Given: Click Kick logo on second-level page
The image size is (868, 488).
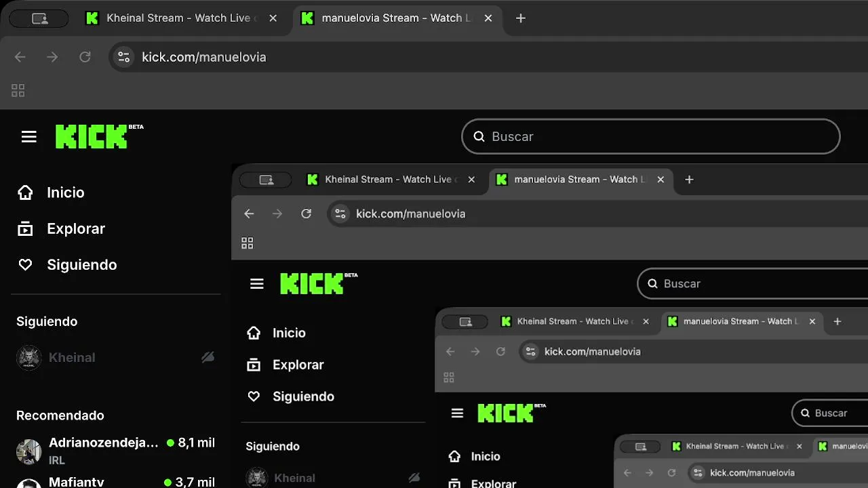Looking at the screenshot, I should point(319,283).
